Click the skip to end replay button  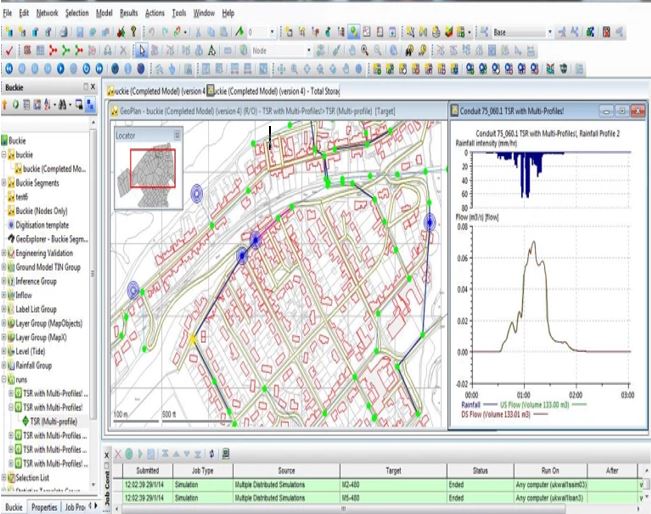click(100, 69)
